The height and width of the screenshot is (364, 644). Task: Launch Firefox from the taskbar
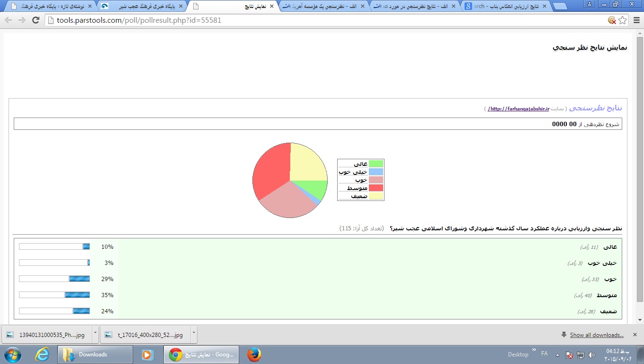[x=254, y=354]
